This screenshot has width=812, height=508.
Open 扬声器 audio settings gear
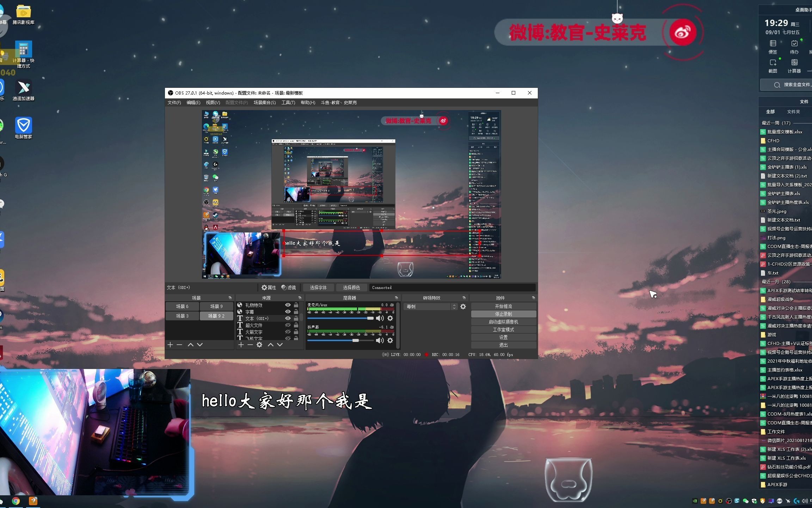coord(390,340)
